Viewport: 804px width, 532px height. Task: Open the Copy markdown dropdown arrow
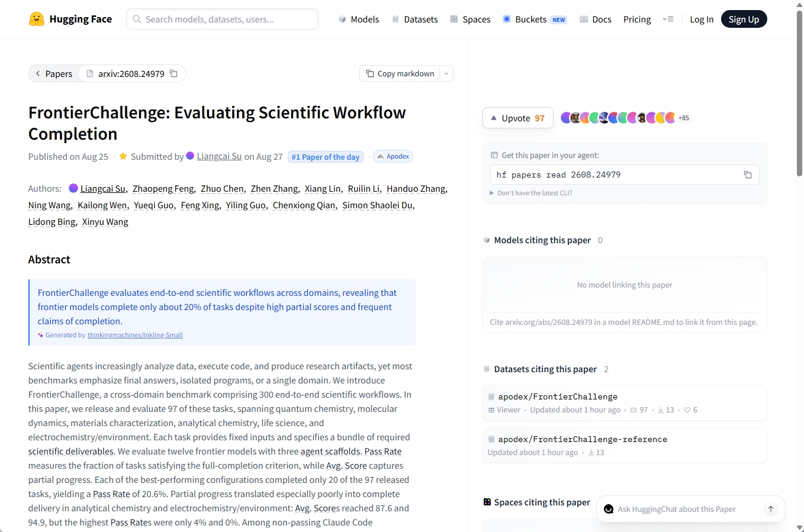pos(446,73)
